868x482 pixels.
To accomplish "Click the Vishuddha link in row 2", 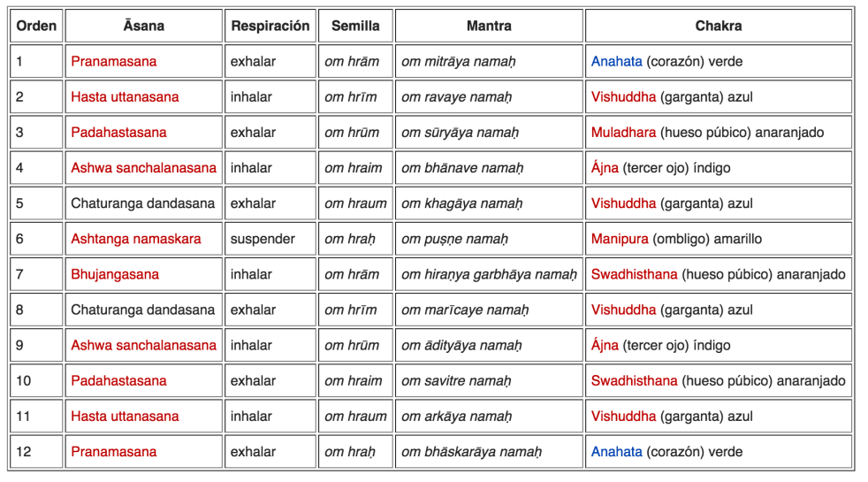I will click(x=623, y=97).
